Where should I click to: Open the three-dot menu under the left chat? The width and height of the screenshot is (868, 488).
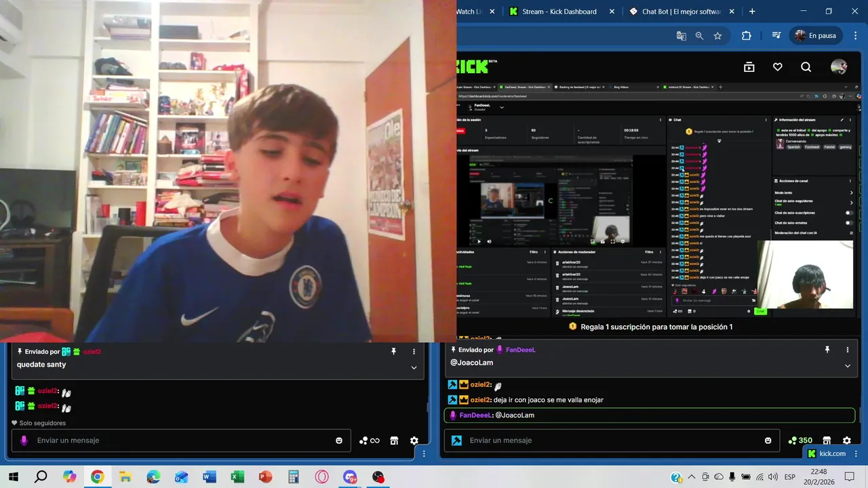(x=425, y=453)
